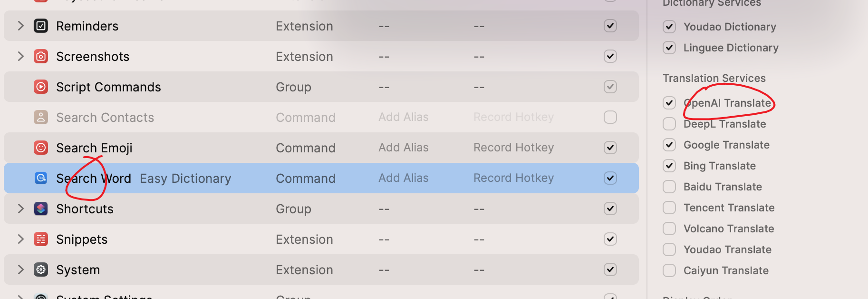
Task: Uncheck Google Translate service
Action: 669,145
